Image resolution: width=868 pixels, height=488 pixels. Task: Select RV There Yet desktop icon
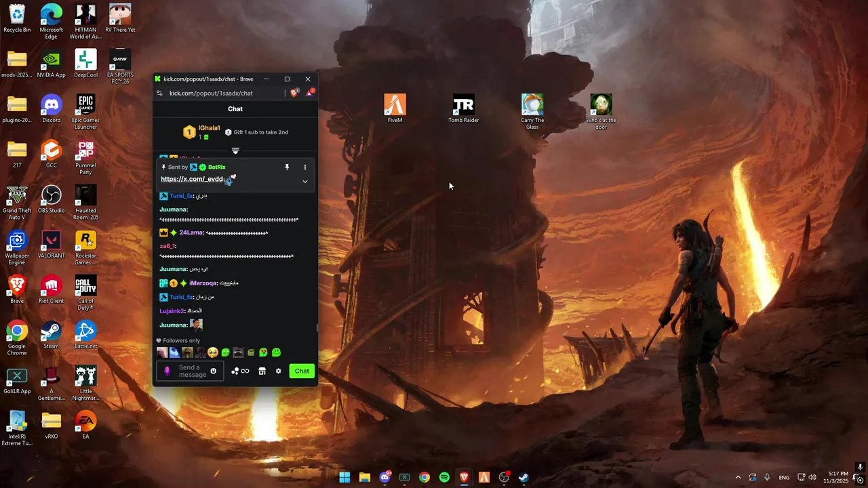(120, 18)
